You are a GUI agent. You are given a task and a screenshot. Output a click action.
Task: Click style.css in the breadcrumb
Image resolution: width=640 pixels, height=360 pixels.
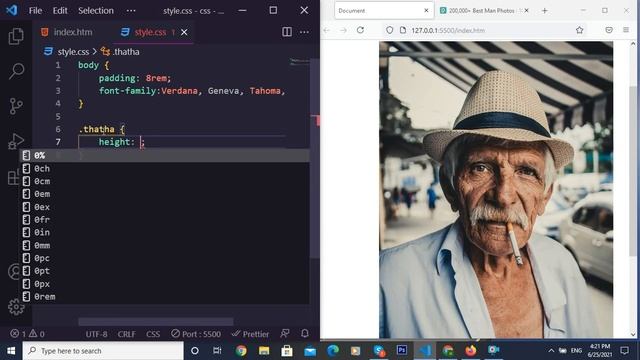[x=73, y=52]
